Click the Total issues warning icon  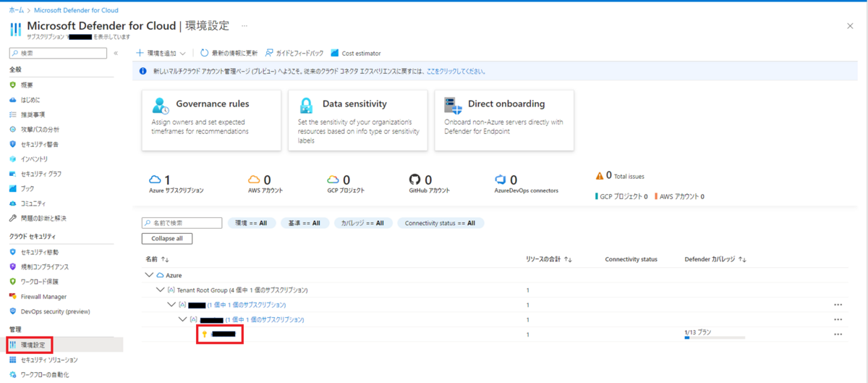pyautogui.click(x=600, y=176)
